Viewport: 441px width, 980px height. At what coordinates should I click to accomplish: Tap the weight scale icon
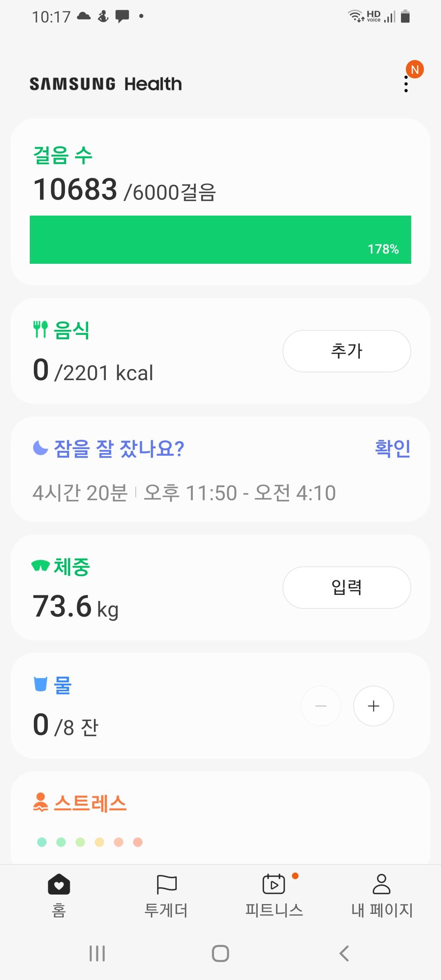(40, 566)
